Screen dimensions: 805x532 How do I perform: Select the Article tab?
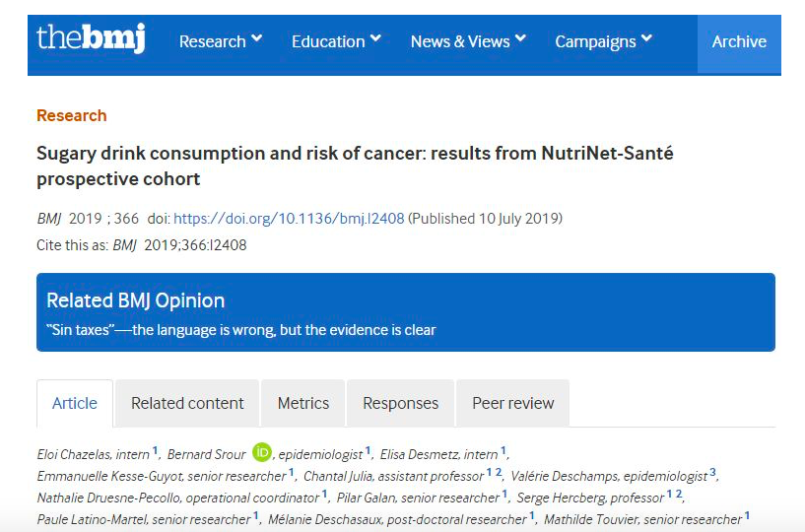(75, 403)
